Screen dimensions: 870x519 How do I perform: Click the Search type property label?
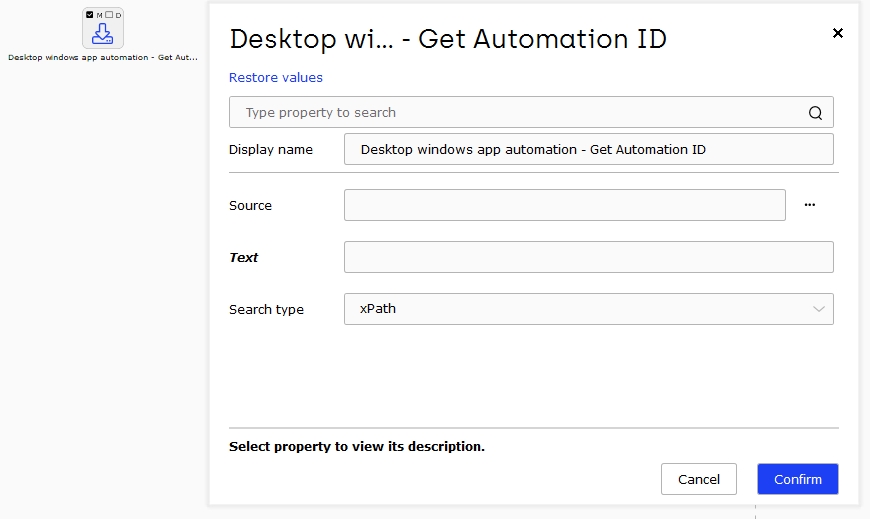(x=266, y=309)
